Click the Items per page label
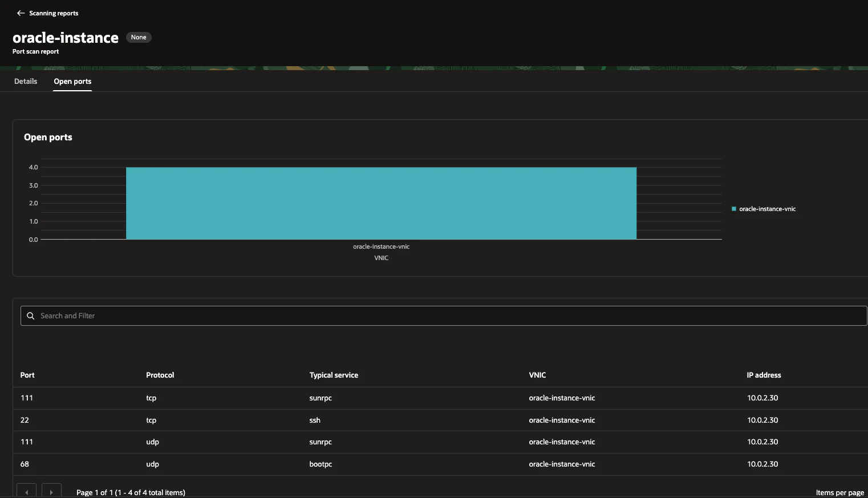 click(839, 492)
